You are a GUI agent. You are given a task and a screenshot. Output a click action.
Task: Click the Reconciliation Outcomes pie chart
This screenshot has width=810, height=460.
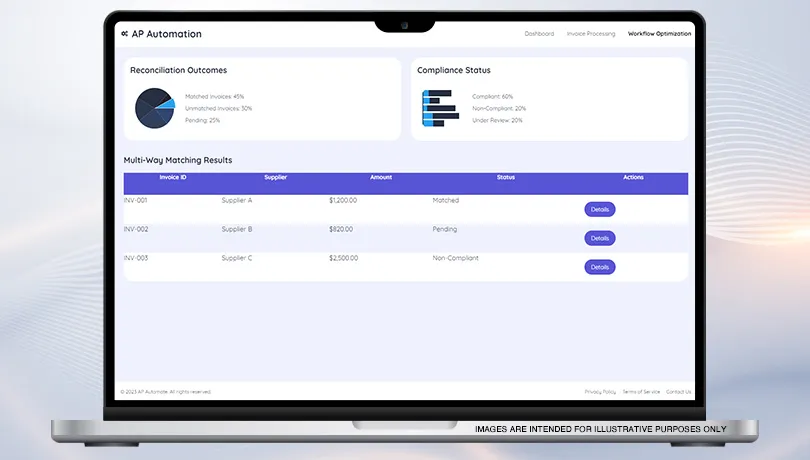pyautogui.click(x=155, y=108)
